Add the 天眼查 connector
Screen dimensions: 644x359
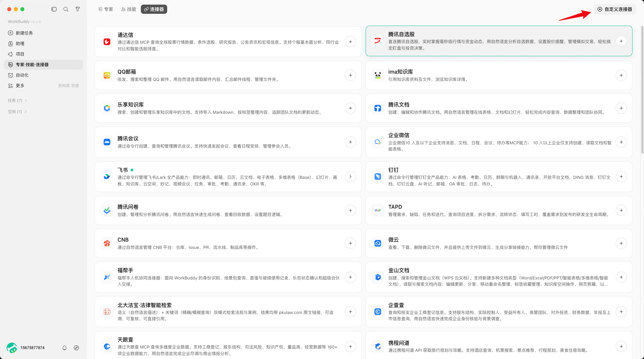tap(350, 347)
